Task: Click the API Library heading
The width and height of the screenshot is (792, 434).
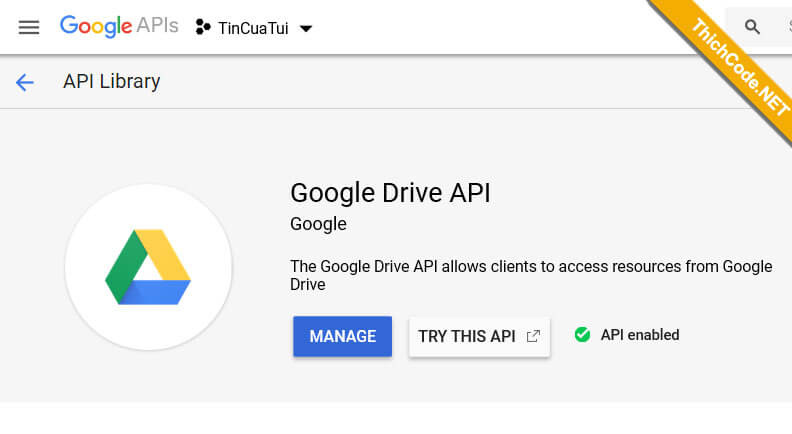Action: coord(112,81)
